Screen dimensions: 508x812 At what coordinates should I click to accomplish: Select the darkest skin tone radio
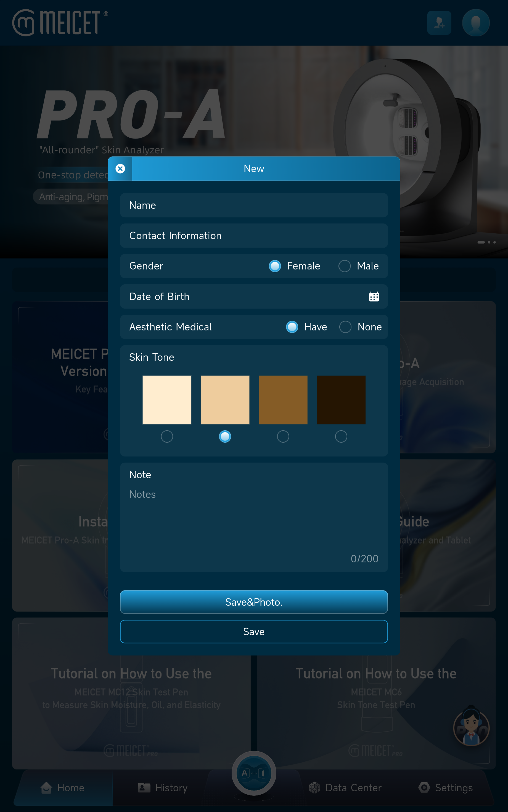point(341,437)
